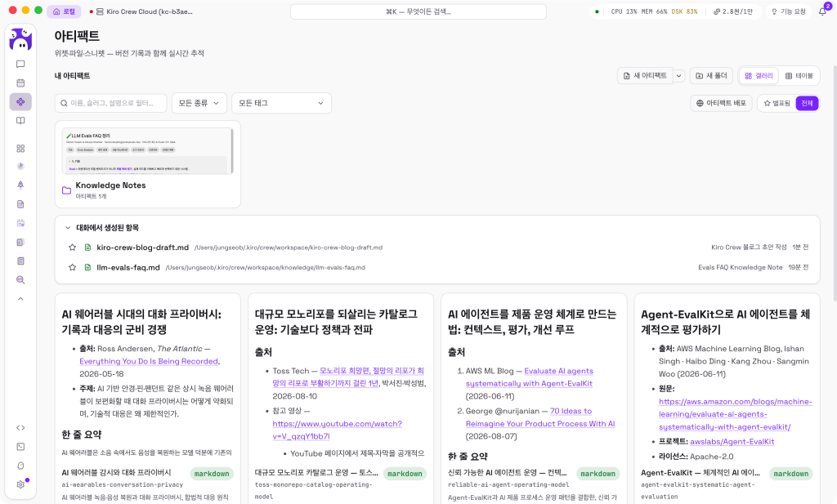Click Kiro Crew 블로그 초안 작성 label

(749, 248)
